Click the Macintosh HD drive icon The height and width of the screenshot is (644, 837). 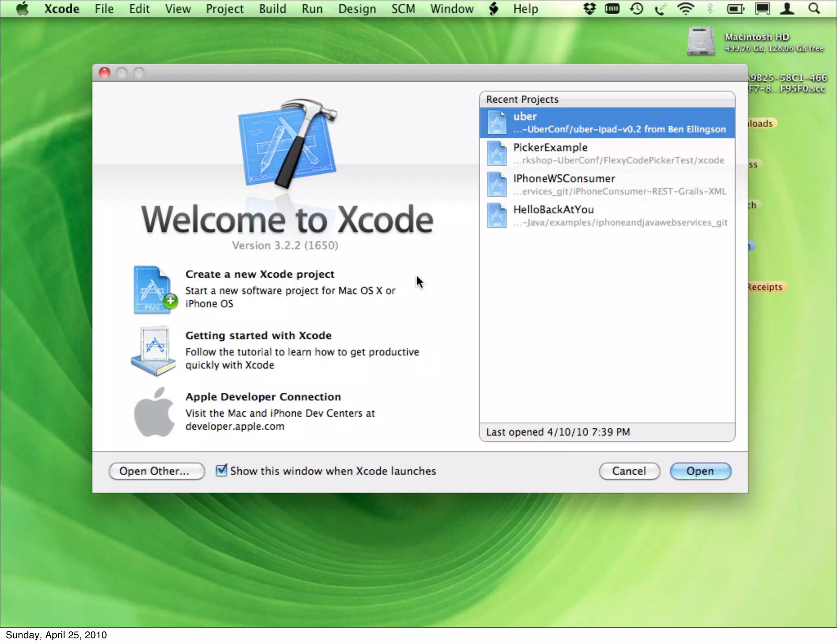click(x=701, y=41)
